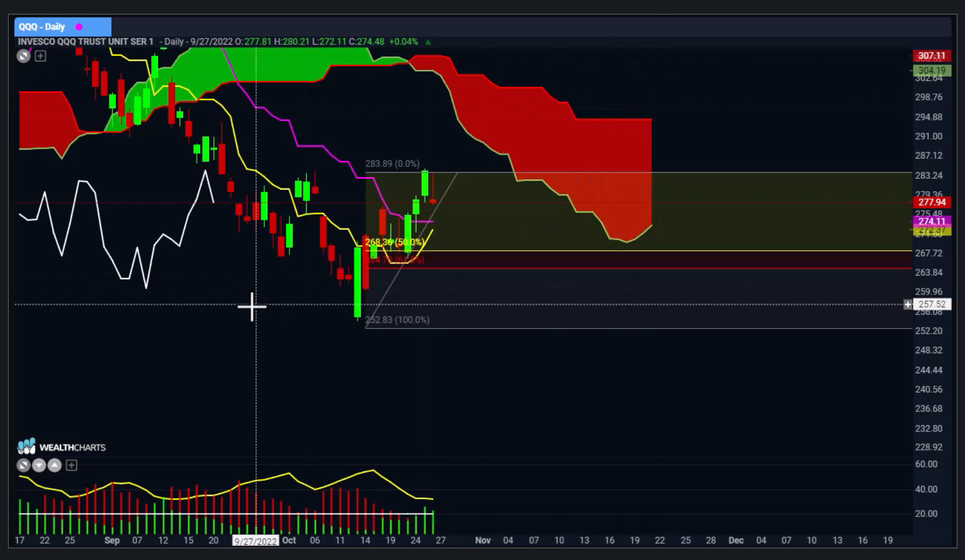Click the plus icon beside 257.52 price label

pos(908,304)
